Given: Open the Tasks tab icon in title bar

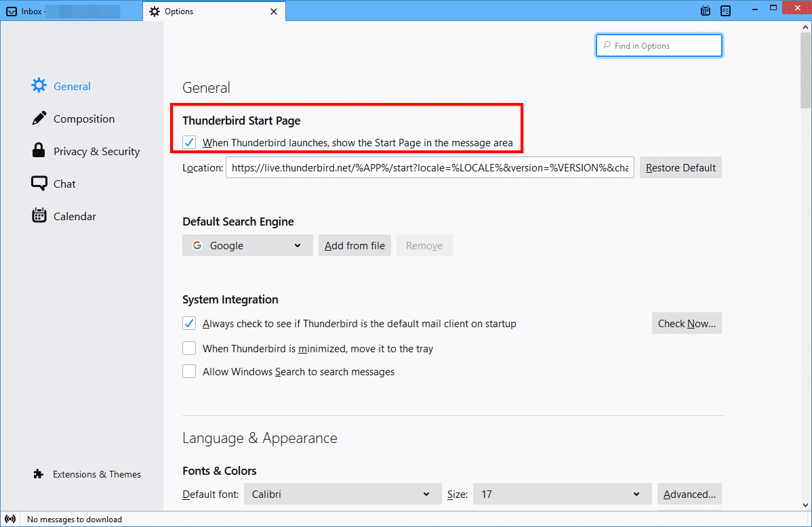Looking at the screenshot, I should click(725, 11).
